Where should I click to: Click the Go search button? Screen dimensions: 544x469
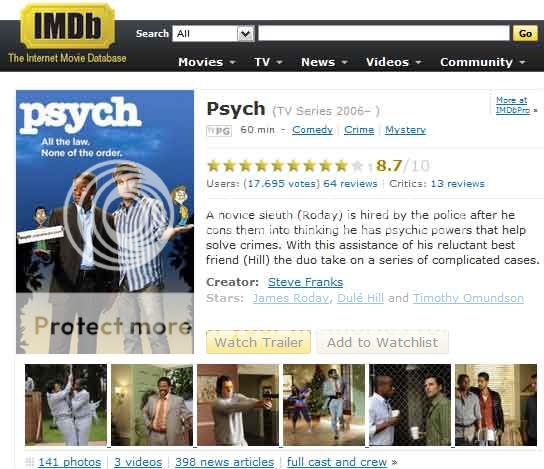(525, 34)
